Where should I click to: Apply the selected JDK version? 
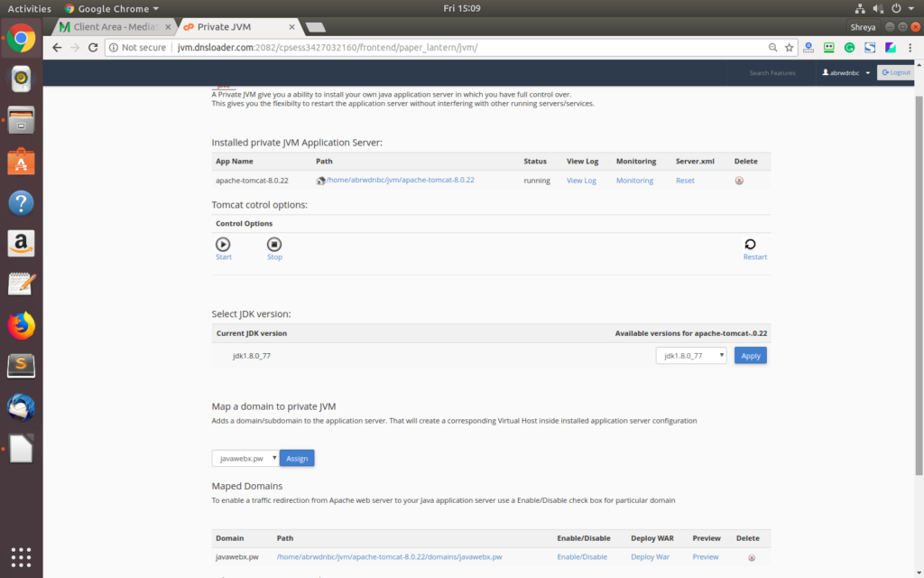[750, 356]
